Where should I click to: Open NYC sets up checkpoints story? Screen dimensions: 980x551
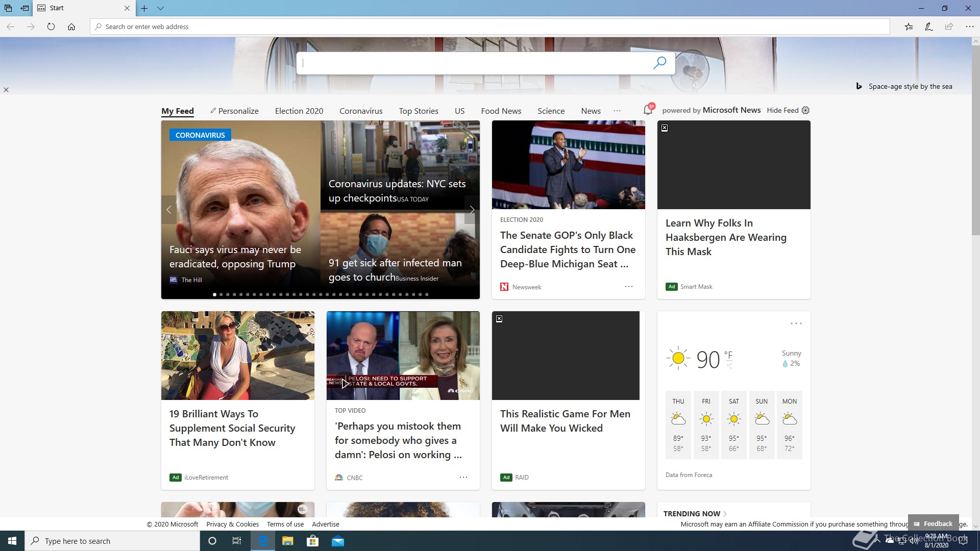(397, 190)
